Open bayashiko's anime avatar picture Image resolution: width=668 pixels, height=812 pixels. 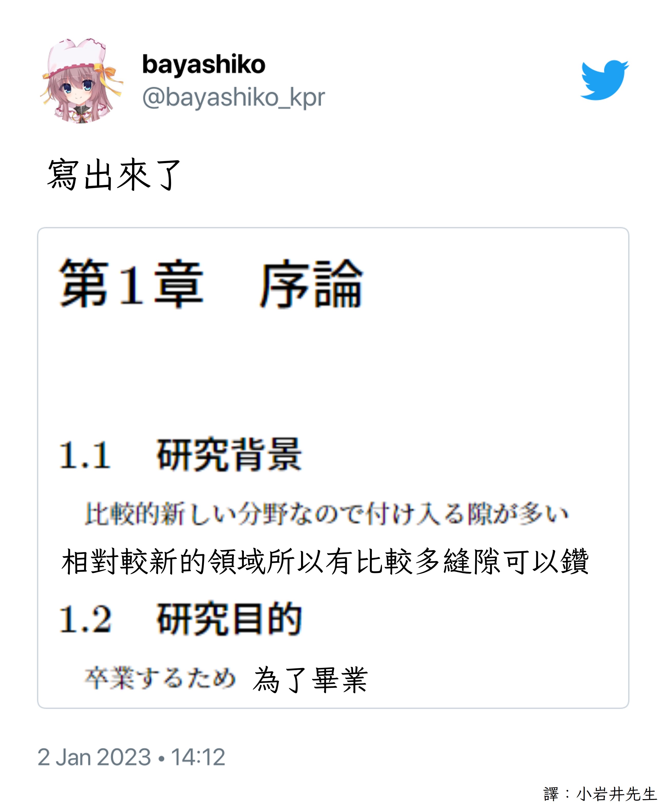click(x=81, y=81)
